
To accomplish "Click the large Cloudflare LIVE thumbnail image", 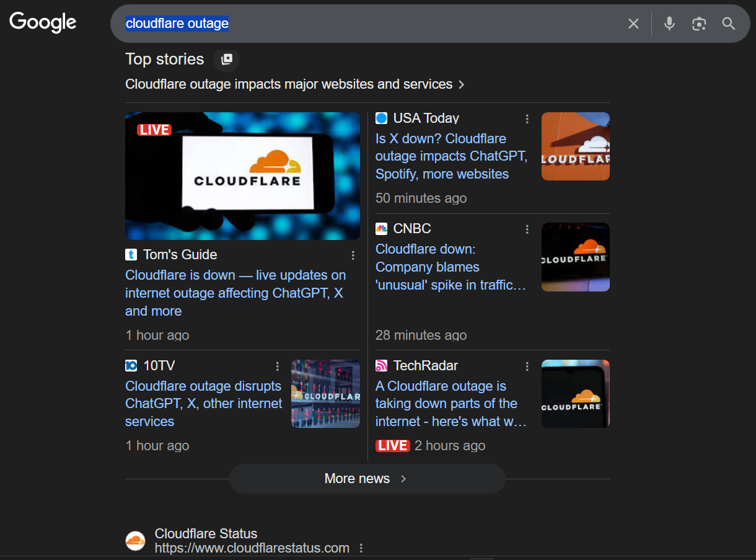I will click(x=242, y=176).
